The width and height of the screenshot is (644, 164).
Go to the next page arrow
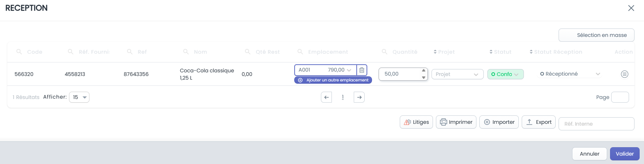click(359, 97)
